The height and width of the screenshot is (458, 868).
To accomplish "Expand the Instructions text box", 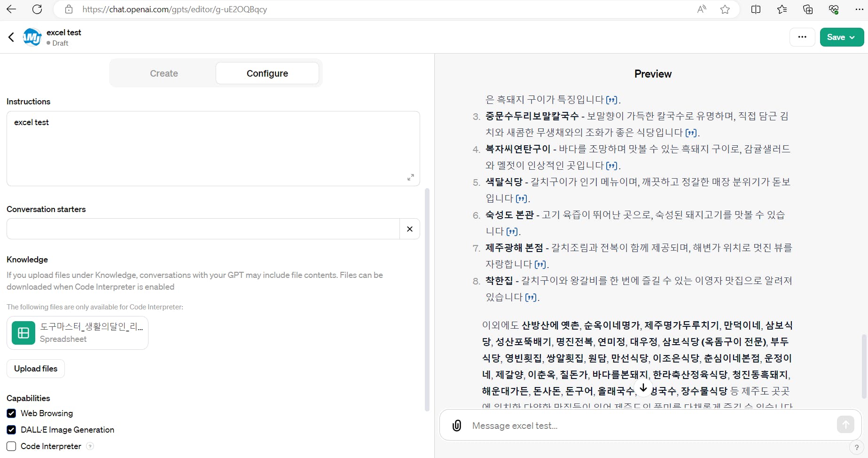I will click(410, 177).
